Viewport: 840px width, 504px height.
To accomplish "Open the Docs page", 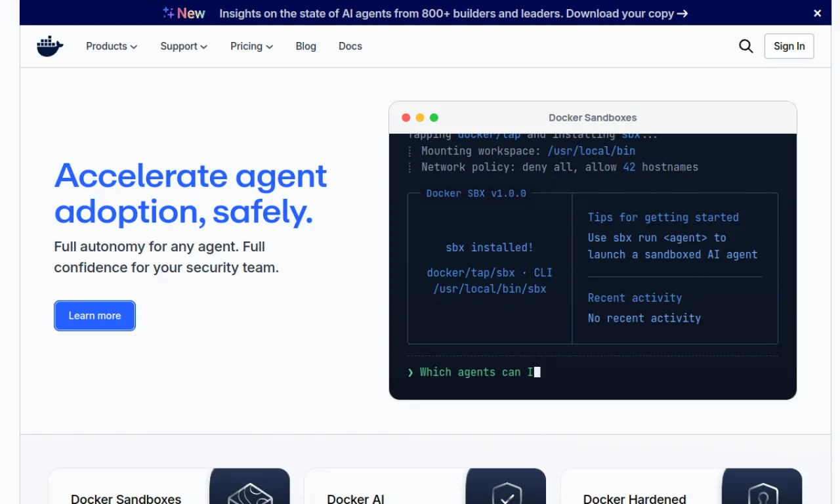I will (x=350, y=46).
